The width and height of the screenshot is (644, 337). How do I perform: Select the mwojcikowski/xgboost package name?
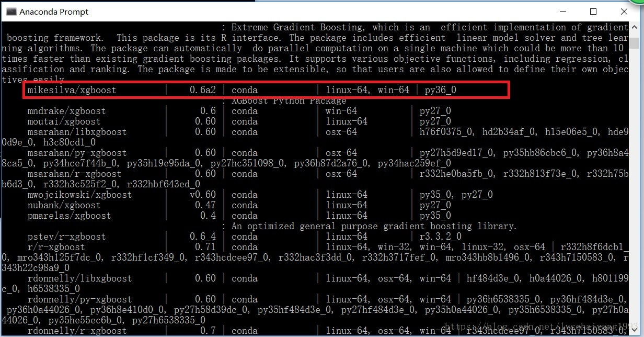pos(80,195)
